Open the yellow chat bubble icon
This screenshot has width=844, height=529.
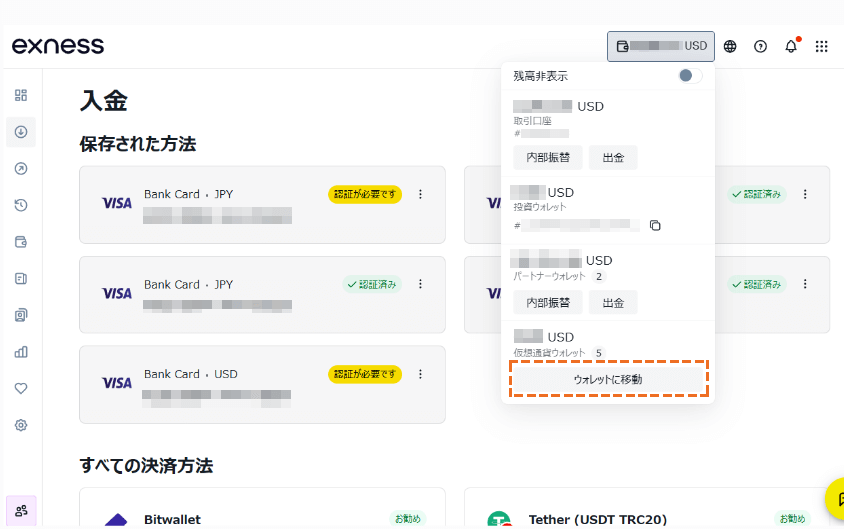tap(835, 499)
